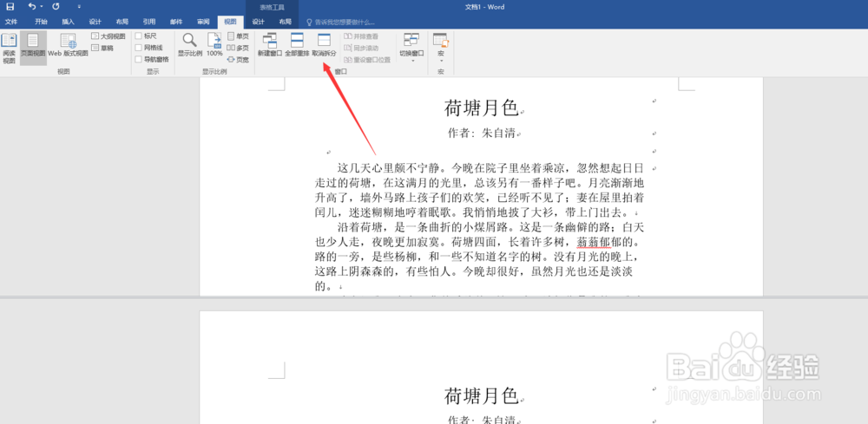Open the 文件 tab

click(x=11, y=23)
